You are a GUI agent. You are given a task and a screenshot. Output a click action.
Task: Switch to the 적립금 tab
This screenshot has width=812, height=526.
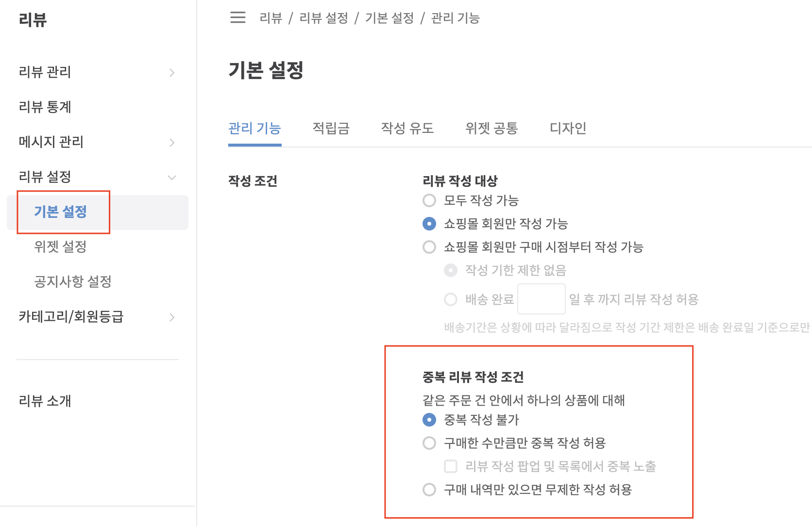331,128
